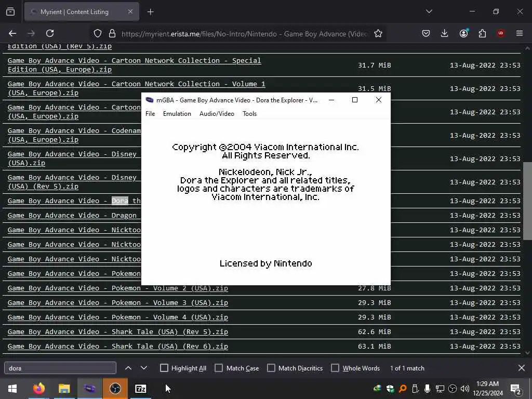Close the find bar

(522, 368)
